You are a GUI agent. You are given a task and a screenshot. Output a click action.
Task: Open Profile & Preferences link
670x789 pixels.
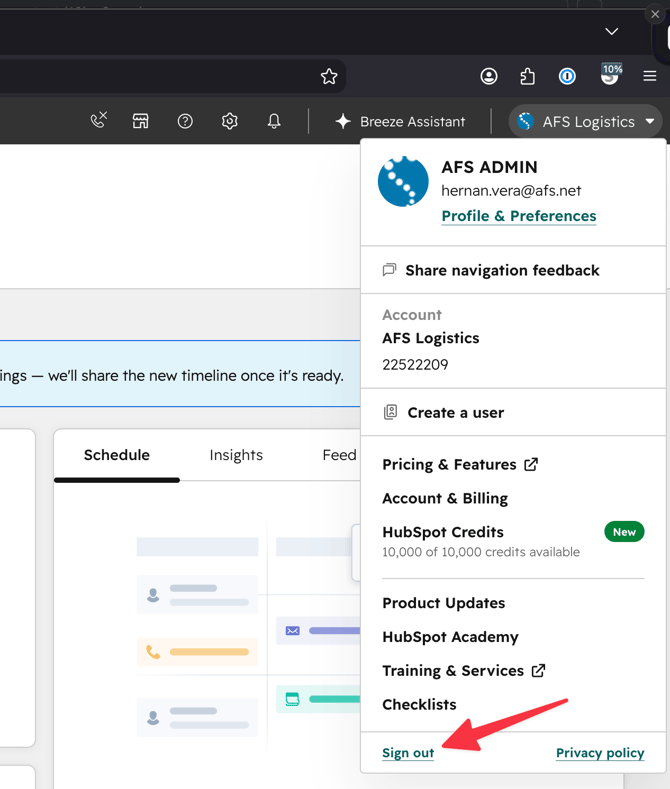point(519,216)
